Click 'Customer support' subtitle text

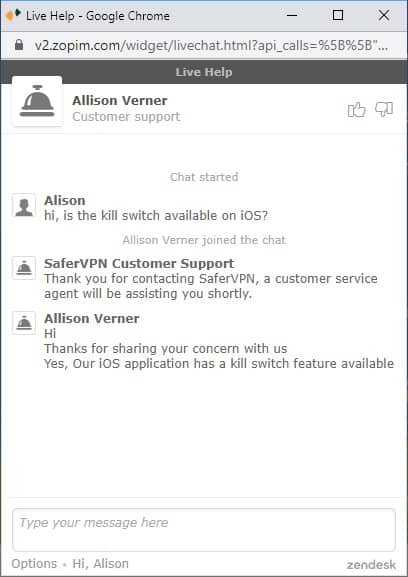point(126,117)
